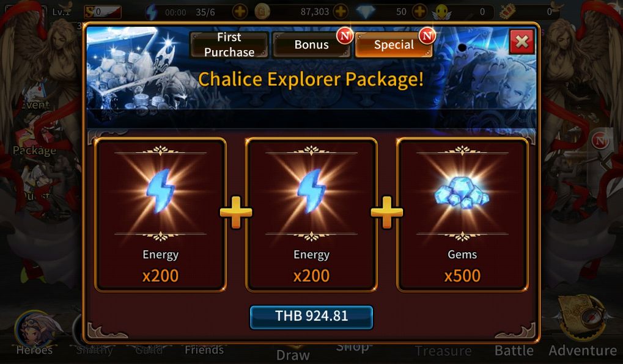Switch to the First Purchase tab

pos(229,45)
